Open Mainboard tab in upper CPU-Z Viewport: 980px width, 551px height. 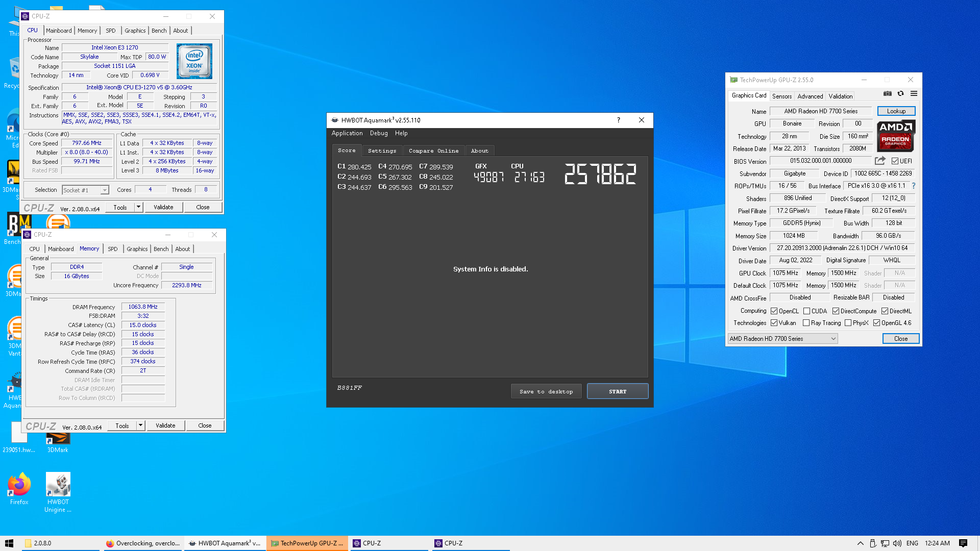59,31
